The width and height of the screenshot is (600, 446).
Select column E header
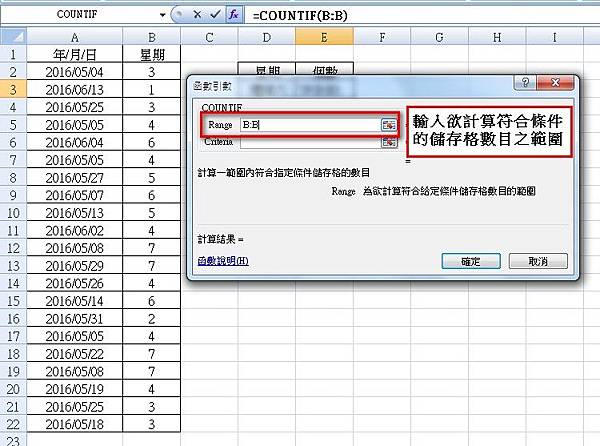(324, 37)
